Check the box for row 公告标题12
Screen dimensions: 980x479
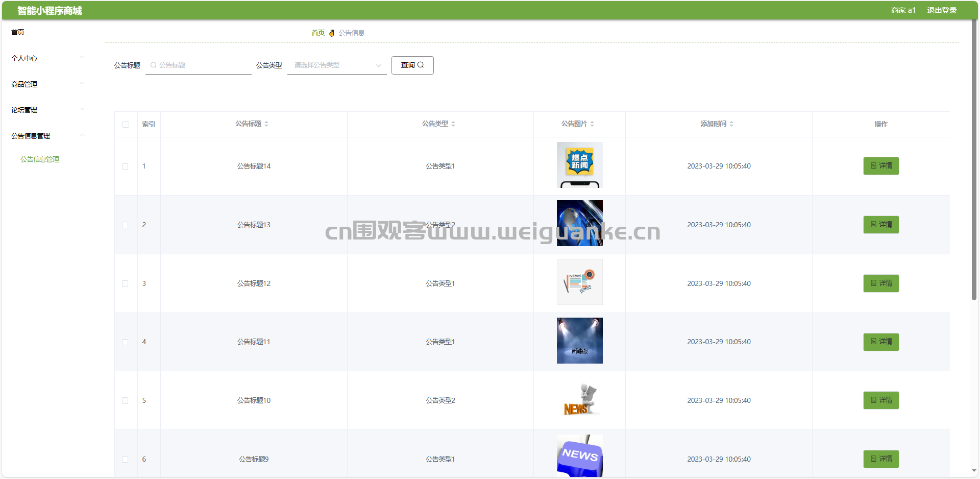(125, 283)
